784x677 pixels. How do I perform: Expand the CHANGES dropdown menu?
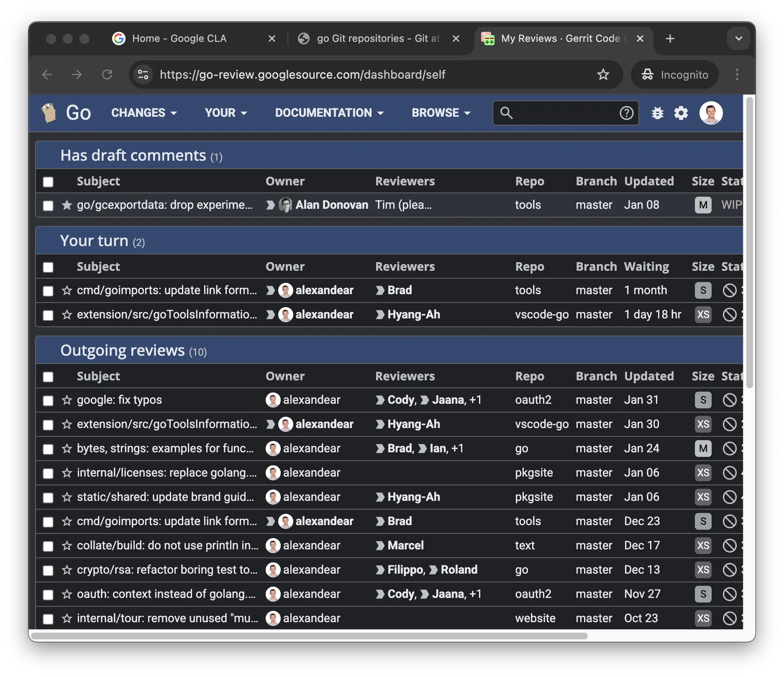[144, 113]
